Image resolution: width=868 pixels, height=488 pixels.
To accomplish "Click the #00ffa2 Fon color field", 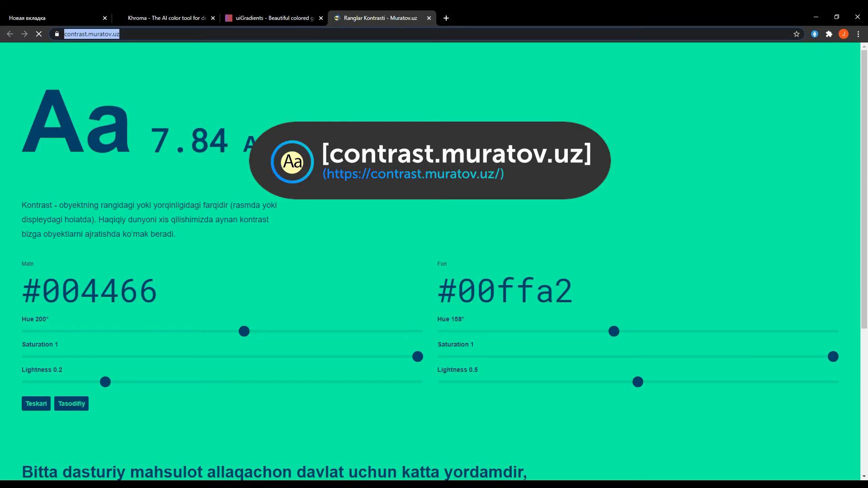I will (505, 291).
